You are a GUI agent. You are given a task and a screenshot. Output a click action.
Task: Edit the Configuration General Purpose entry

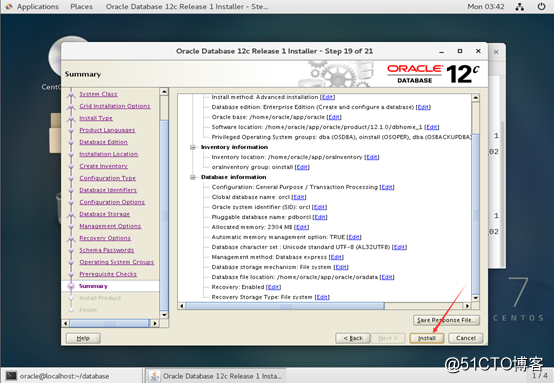387,187
